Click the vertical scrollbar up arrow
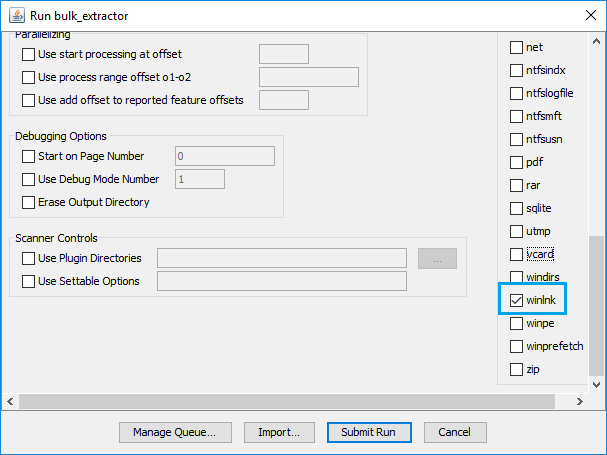Image resolution: width=607 pixels, height=455 pixels. click(597, 41)
